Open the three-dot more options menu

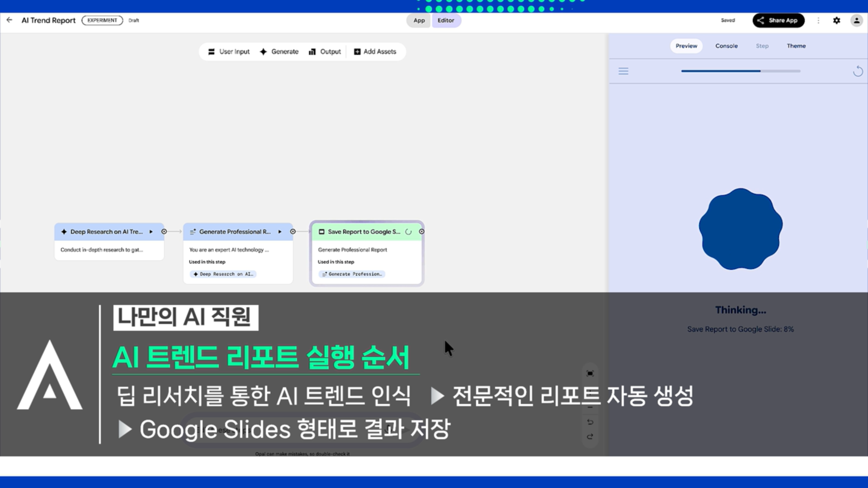818,20
